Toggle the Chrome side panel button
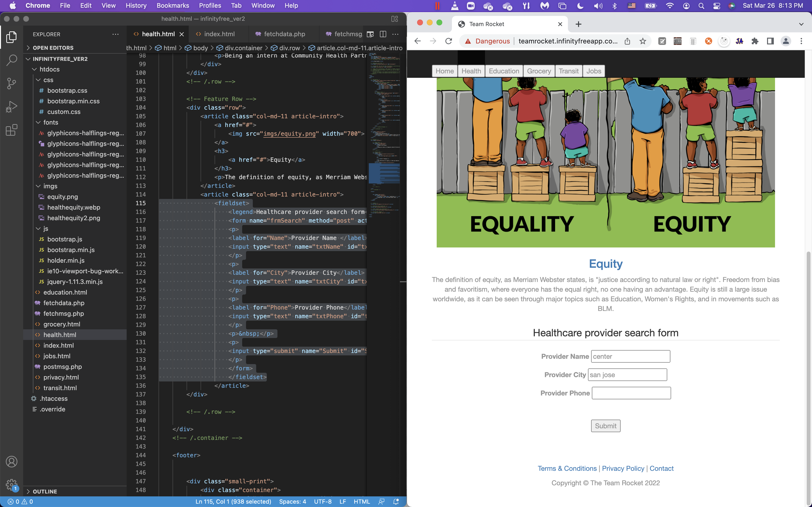 coord(770,41)
